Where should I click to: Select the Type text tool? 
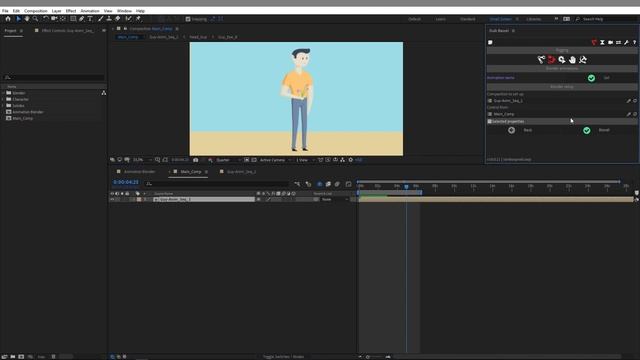(x=90, y=19)
